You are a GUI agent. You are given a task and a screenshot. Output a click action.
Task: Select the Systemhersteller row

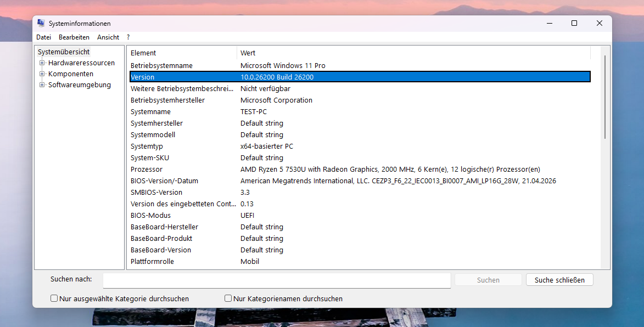(x=360, y=123)
